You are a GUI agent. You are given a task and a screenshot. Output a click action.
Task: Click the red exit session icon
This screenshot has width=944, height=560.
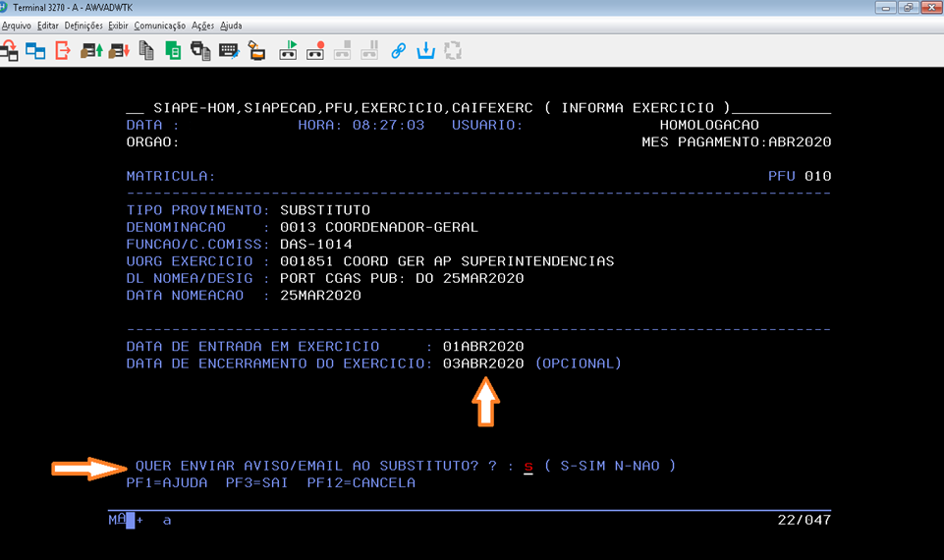pyautogui.click(x=63, y=50)
